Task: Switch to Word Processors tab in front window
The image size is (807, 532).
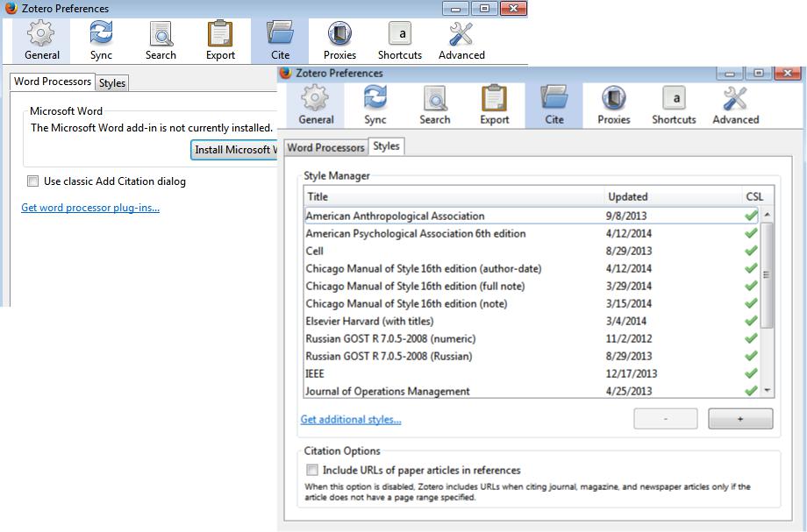Action: coord(325,147)
